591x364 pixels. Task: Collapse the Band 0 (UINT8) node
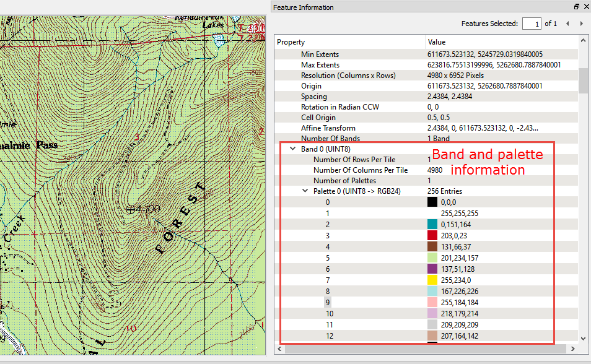[x=292, y=149]
